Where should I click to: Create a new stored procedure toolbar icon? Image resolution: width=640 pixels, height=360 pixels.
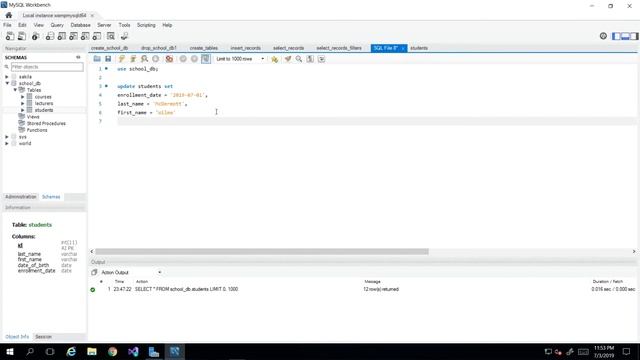[x=85, y=36]
